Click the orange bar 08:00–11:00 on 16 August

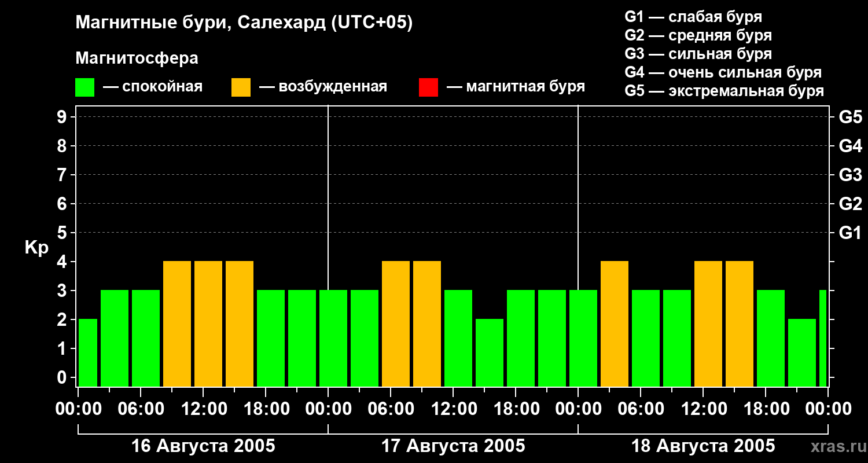177,324
